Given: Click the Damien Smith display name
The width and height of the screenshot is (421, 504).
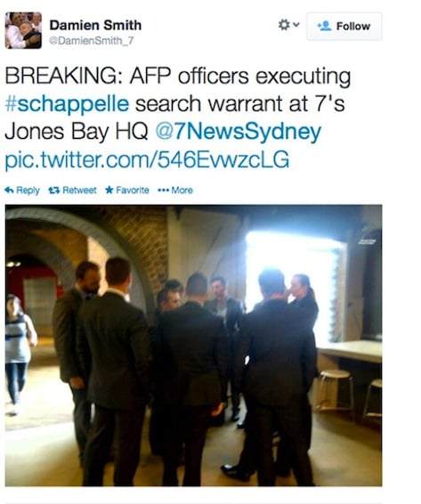Looking at the screenshot, I should (x=95, y=25).
